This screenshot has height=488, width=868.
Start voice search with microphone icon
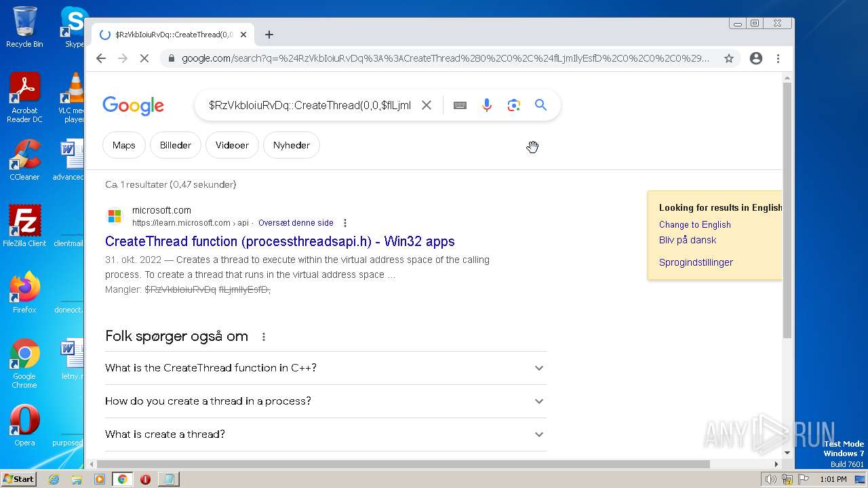point(487,105)
